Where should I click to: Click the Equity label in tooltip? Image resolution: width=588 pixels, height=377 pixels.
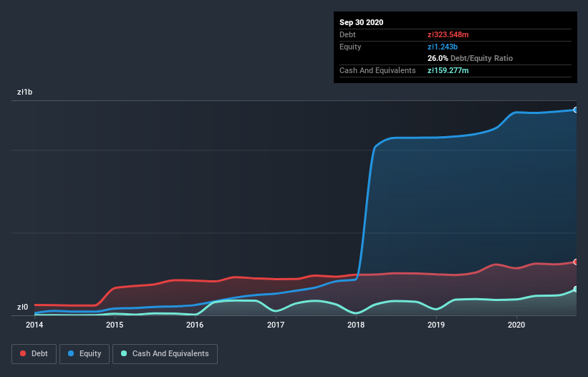coord(350,47)
